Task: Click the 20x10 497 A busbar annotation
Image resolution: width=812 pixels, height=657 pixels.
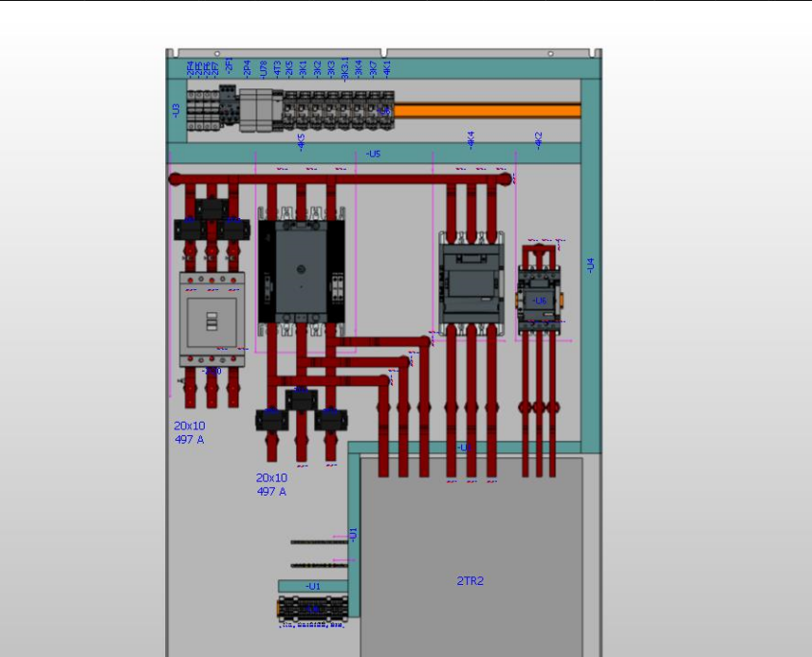Action: [188, 430]
